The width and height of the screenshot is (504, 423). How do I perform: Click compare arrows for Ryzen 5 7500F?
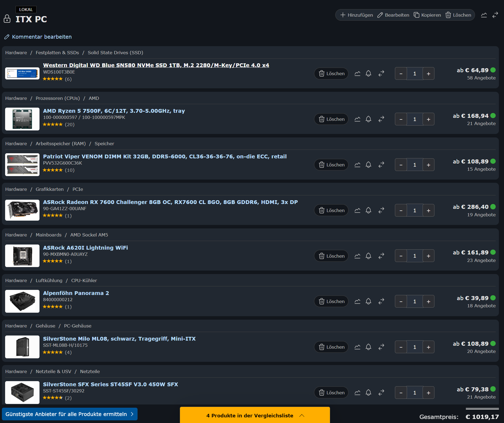381,119
